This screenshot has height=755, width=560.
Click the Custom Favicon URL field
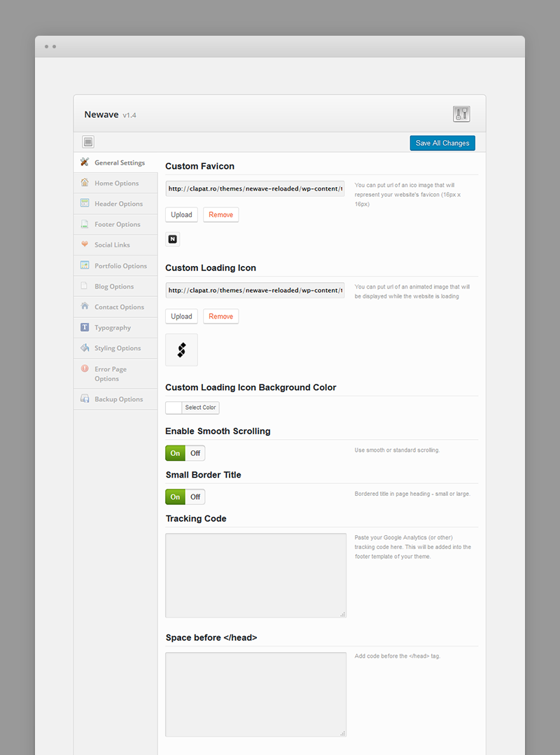tap(255, 189)
